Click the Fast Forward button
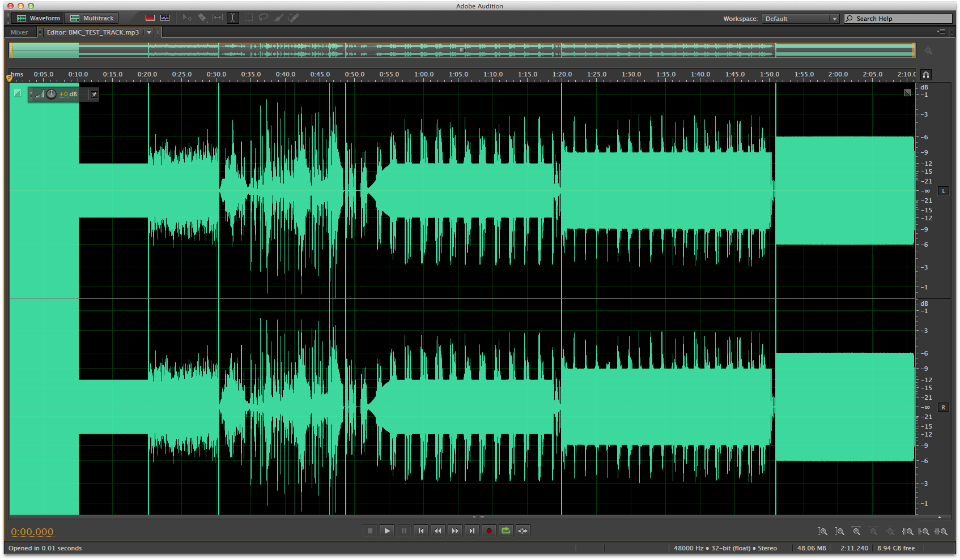960x560 pixels. [455, 531]
